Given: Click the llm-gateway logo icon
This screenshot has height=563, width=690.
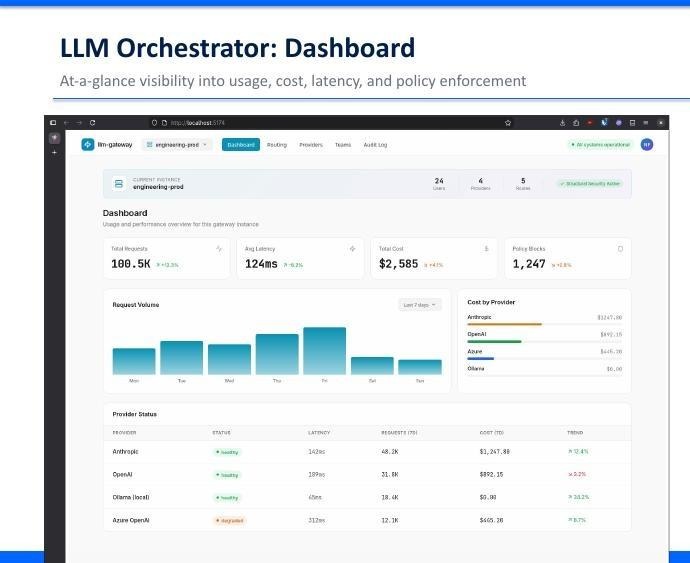Looking at the screenshot, I should tap(88, 144).
